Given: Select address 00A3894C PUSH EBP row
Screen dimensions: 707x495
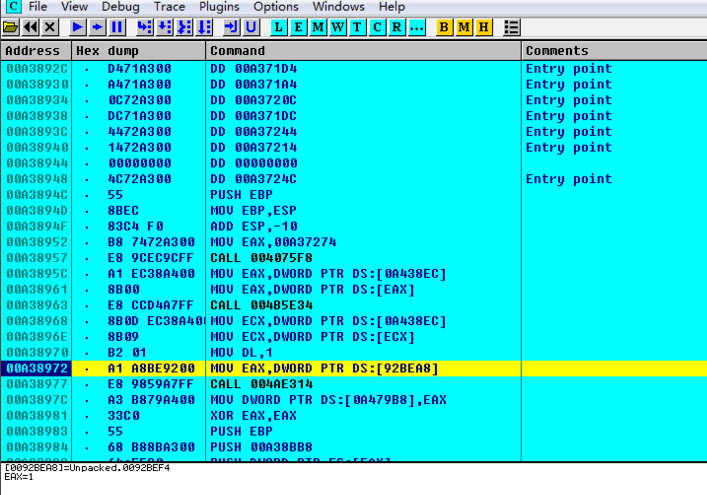Looking at the screenshot, I should [x=37, y=195].
